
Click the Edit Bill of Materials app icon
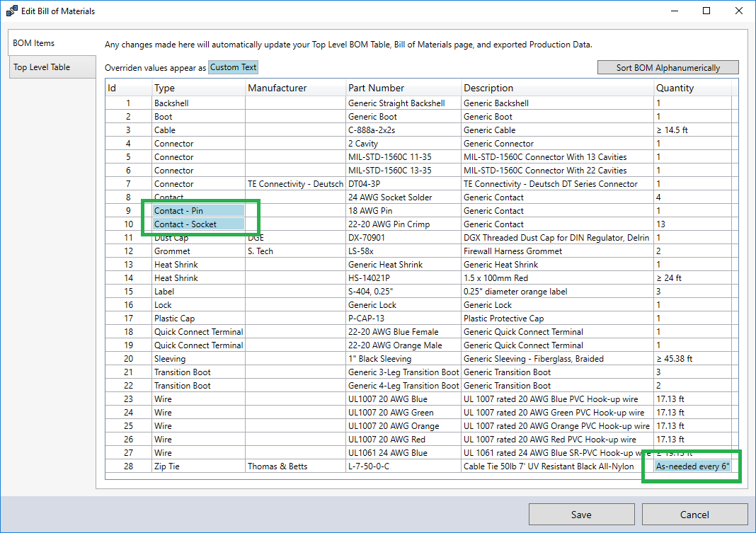[x=11, y=11]
